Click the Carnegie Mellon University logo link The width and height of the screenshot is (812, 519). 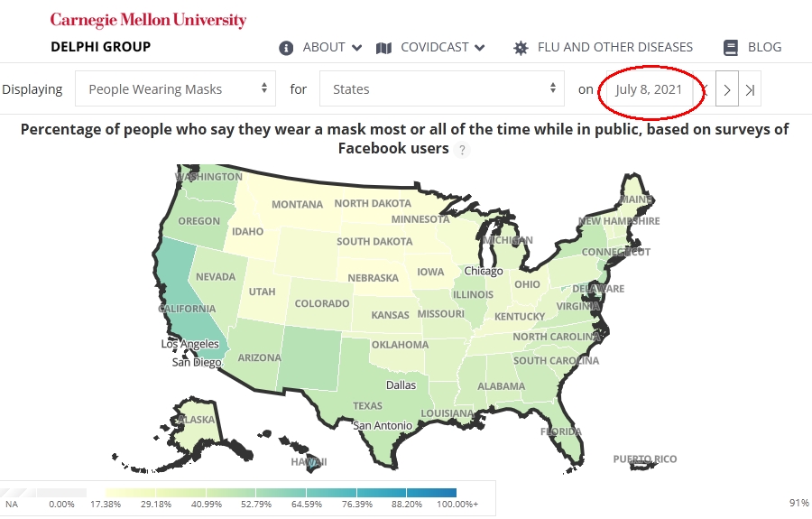coord(148,20)
